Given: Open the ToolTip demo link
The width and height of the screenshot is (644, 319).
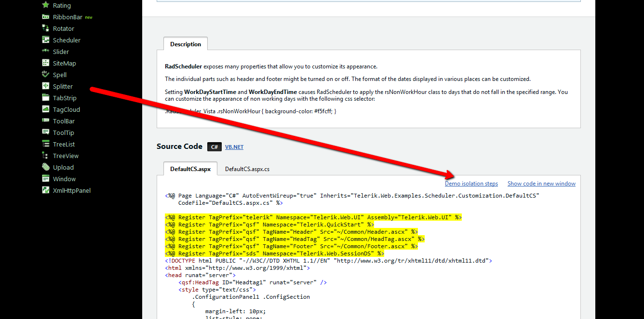Looking at the screenshot, I should (x=64, y=133).
